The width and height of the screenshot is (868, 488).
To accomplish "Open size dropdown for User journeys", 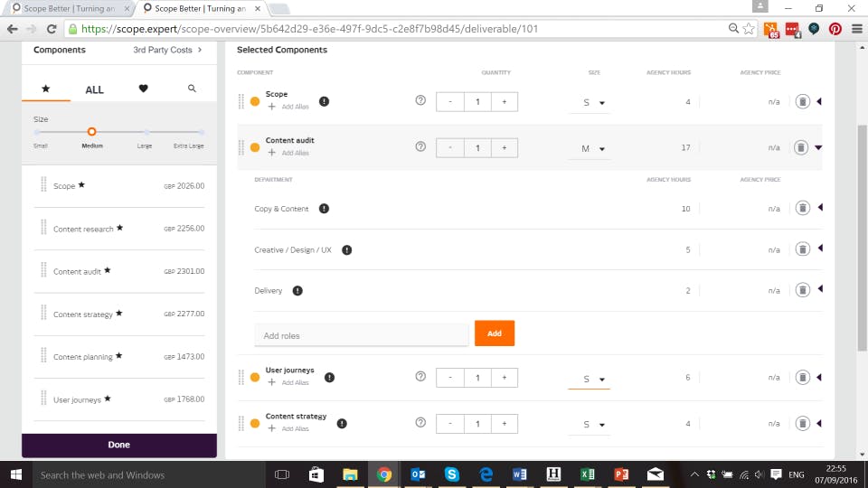I will (x=590, y=379).
